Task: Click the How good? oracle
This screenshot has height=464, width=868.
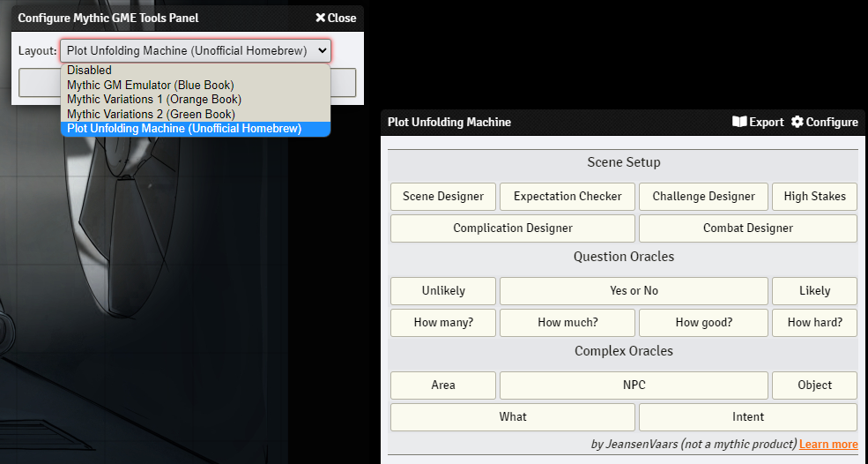Action: tap(703, 323)
